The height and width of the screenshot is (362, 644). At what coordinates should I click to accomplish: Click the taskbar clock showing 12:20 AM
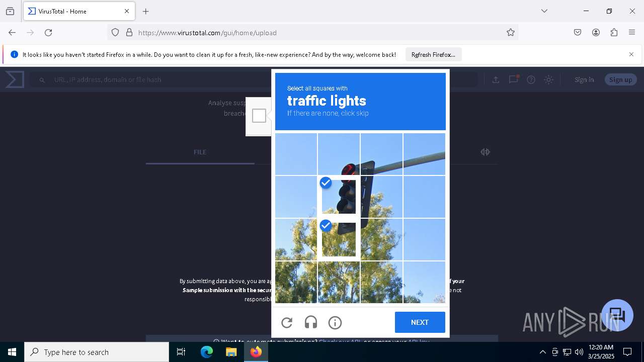(601, 352)
